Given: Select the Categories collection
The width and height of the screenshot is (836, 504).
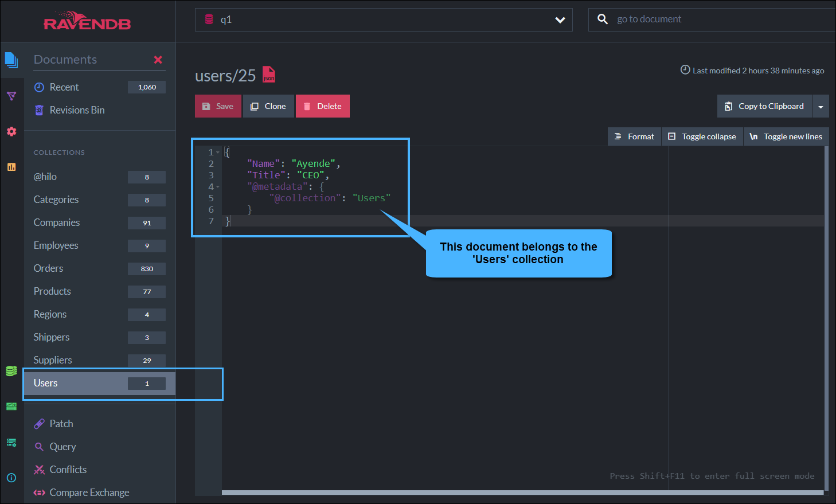Looking at the screenshot, I should coord(99,200).
